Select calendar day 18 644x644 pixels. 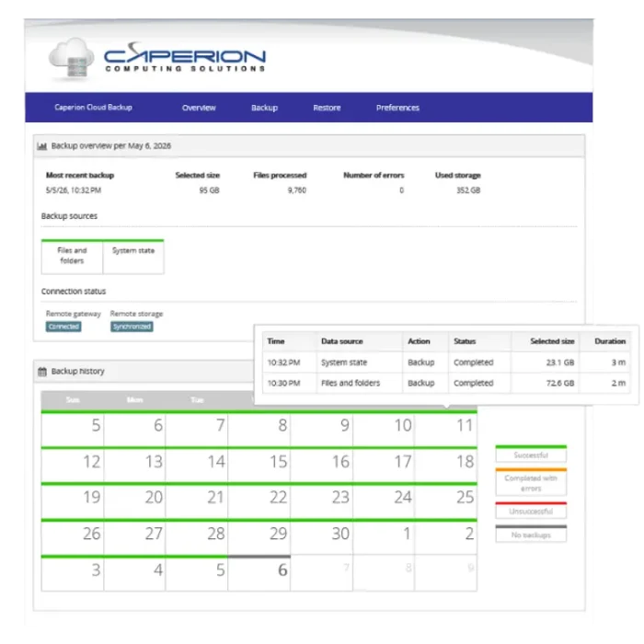pyautogui.click(x=445, y=464)
